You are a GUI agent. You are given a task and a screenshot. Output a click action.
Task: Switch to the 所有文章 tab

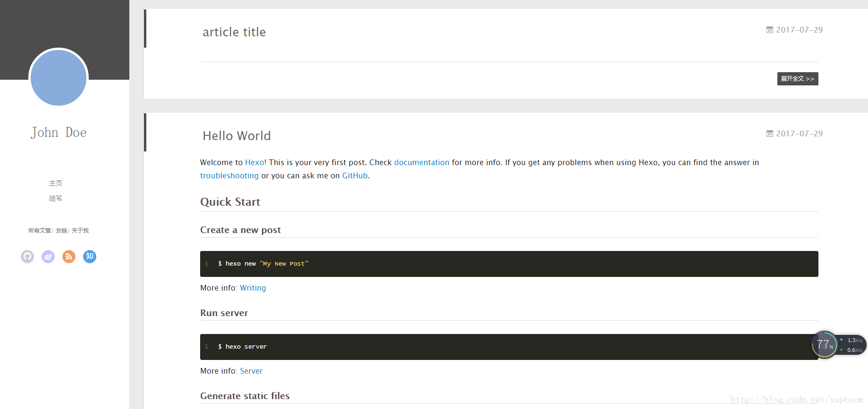pos(40,231)
